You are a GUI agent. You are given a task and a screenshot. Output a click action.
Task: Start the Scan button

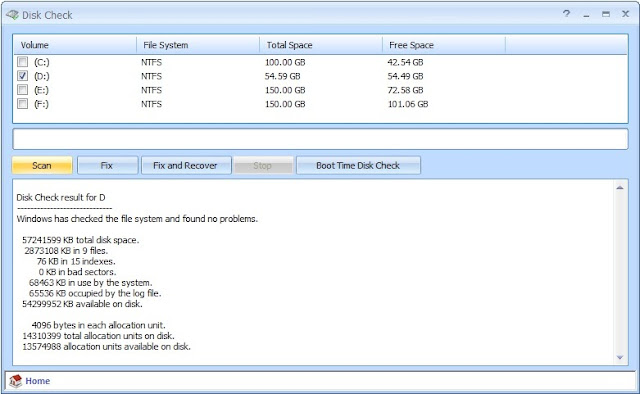42,165
